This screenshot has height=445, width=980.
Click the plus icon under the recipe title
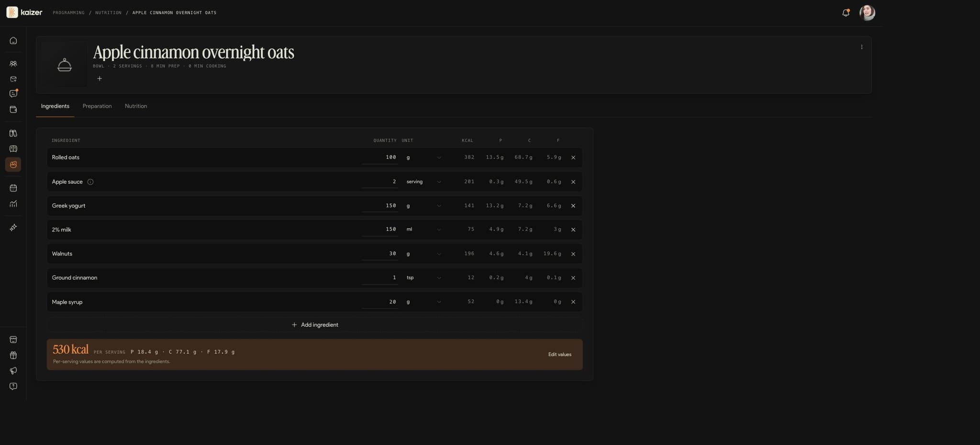pos(100,78)
